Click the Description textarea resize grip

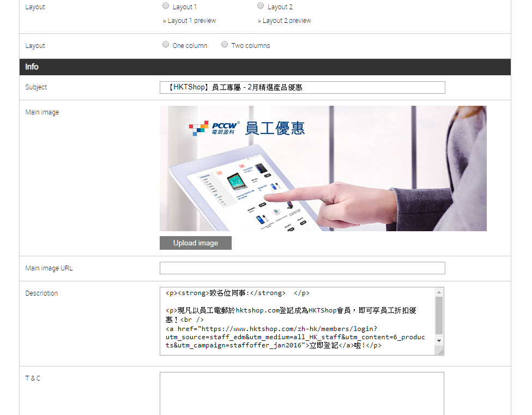tap(440, 352)
